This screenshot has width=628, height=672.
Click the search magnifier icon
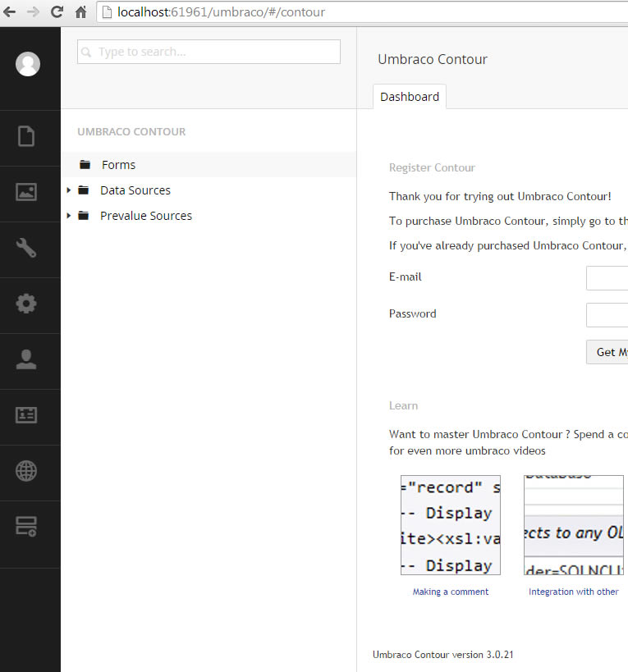point(86,52)
